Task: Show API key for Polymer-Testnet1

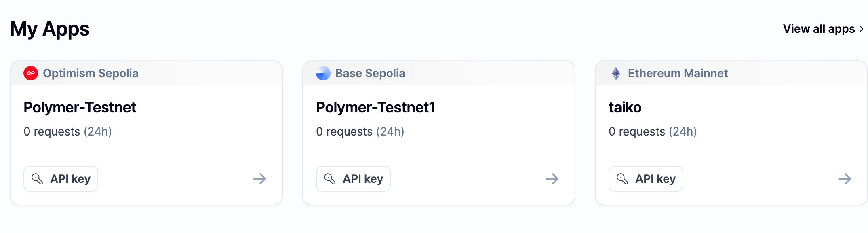Action: (354, 179)
